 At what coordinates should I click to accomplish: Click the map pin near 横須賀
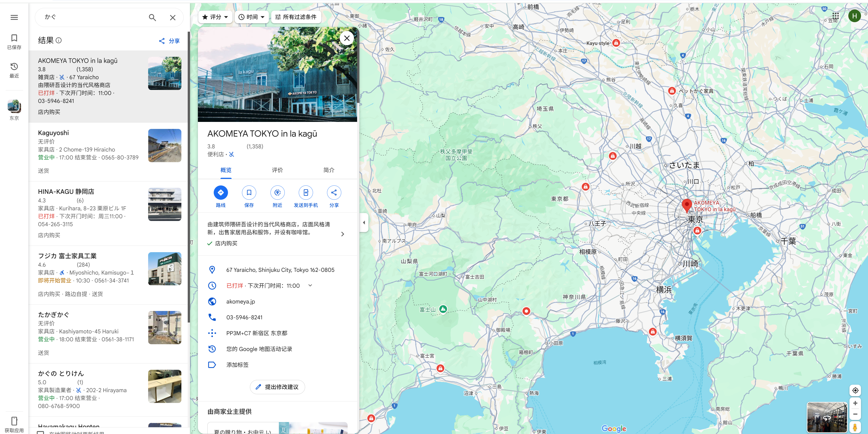pyautogui.click(x=653, y=332)
